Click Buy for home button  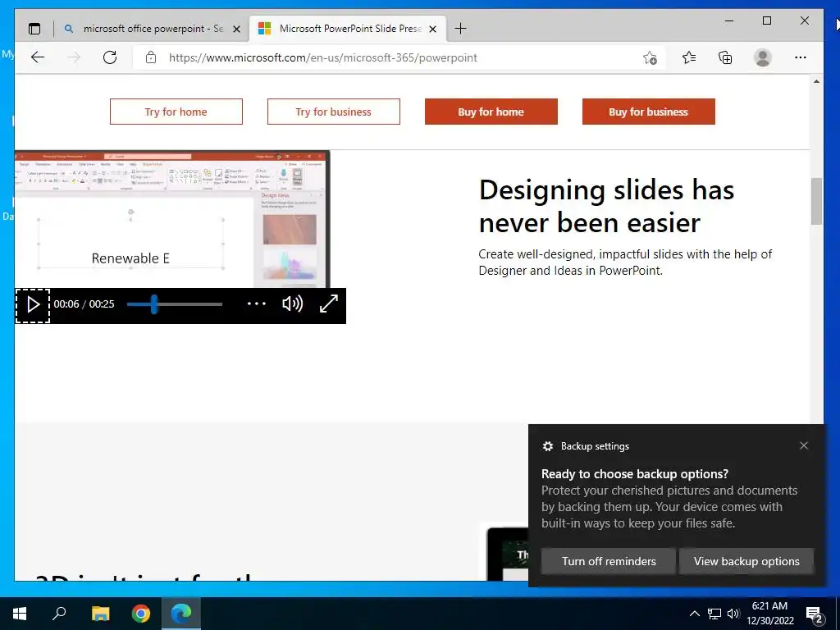click(x=491, y=112)
